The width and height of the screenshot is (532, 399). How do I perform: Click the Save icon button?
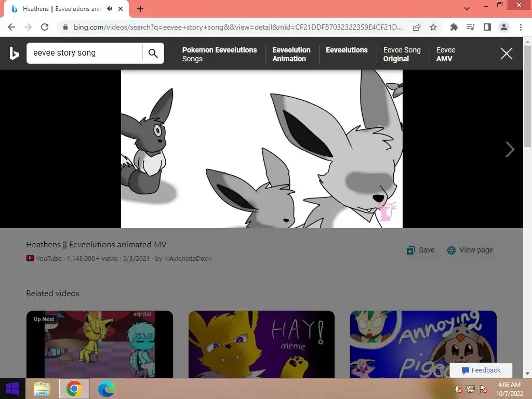pos(421,250)
